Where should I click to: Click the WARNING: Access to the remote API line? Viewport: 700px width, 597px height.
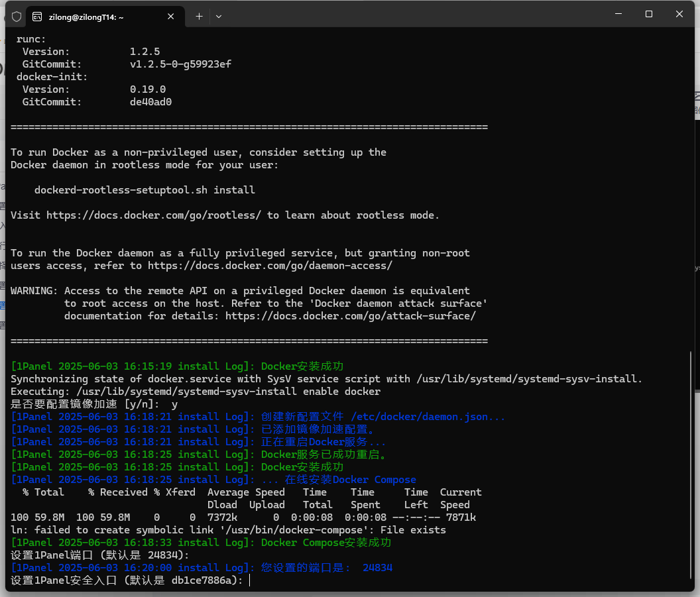(x=240, y=291)
